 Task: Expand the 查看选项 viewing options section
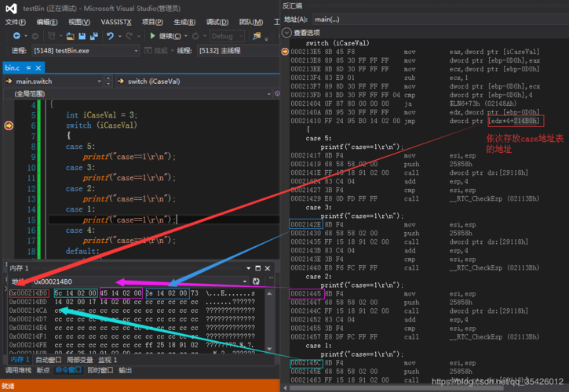287,33
